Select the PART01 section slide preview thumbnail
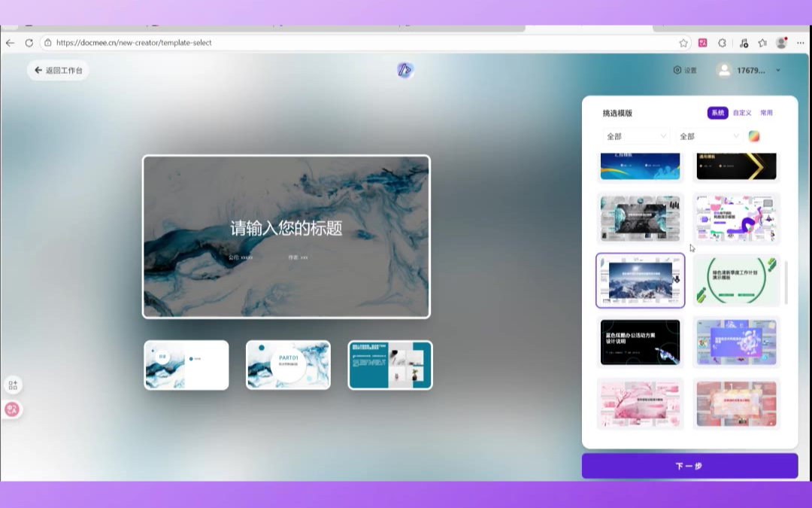812x508 pixels. click(288, 365)
